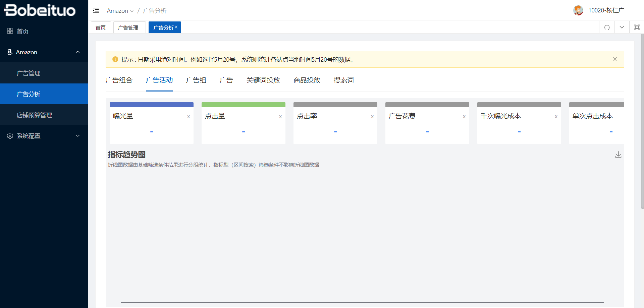
Task: Open the Amazon breadcrumb dropdown
Action: 120,11
